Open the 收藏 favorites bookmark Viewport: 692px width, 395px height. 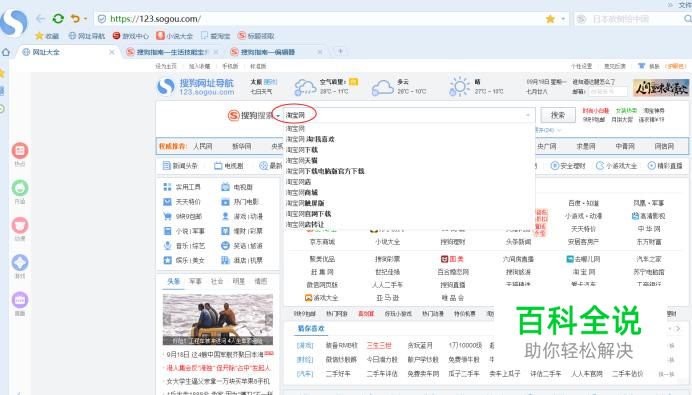click(x=47, y=36)
